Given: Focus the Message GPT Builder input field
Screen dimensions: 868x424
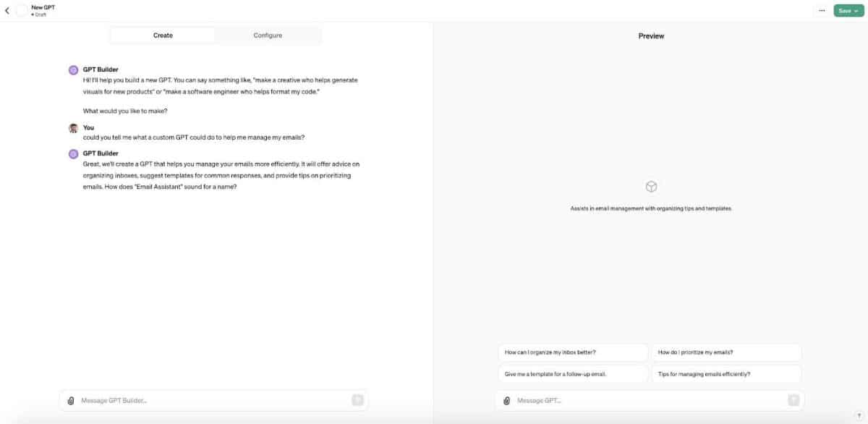Looking at the screenshot, I should [213, 400].
